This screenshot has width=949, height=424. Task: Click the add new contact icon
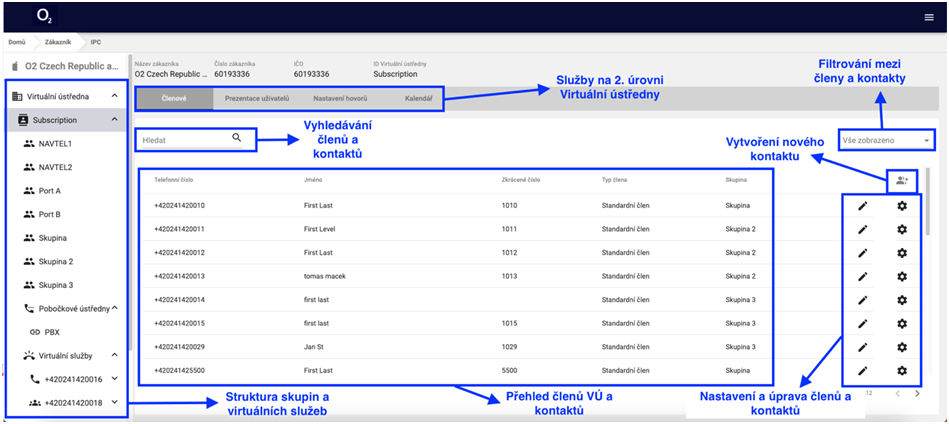(902, 180)
